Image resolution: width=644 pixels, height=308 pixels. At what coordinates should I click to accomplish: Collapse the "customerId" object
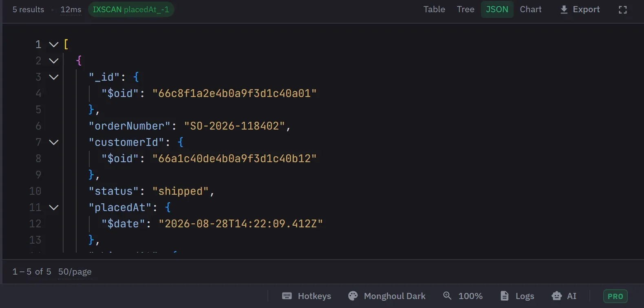pos(54,142)
